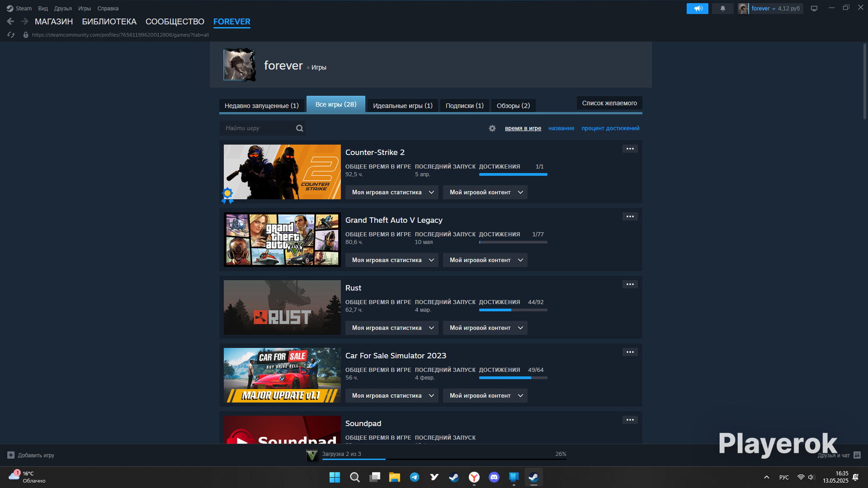Click the Rust achievements progress bar
The width and height of the screenshot is (868, 488).
(513, 310)
